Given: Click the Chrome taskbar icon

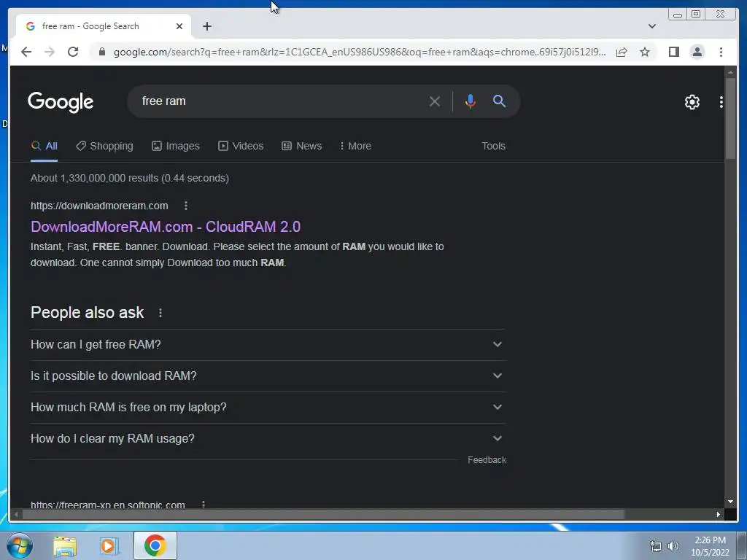Looking at the screenshot, I should [155, 545].
